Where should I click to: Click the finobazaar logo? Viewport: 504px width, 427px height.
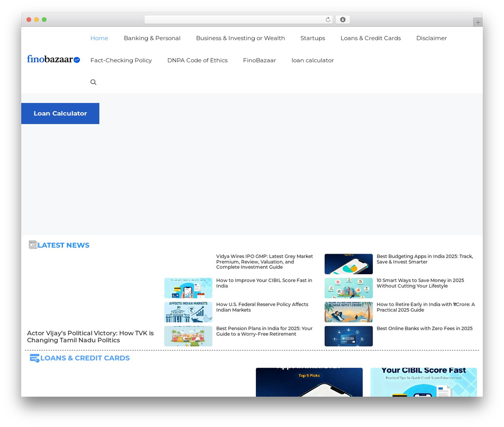[54, 59]
